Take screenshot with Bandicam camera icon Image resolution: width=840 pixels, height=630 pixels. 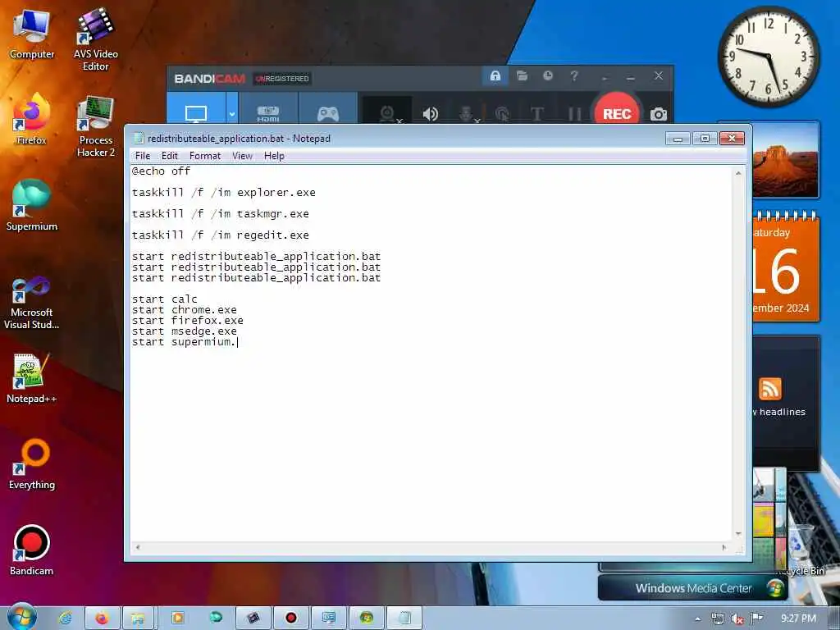tap(659, 114)
